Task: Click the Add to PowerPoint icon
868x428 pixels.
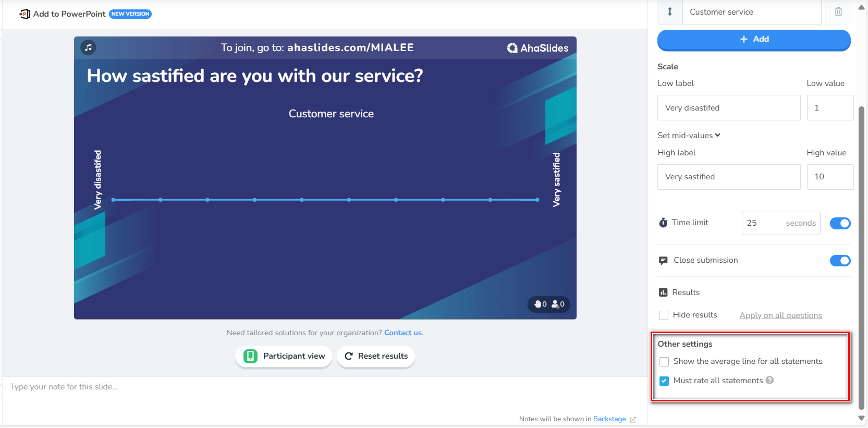Action: [x=25, y=14]
